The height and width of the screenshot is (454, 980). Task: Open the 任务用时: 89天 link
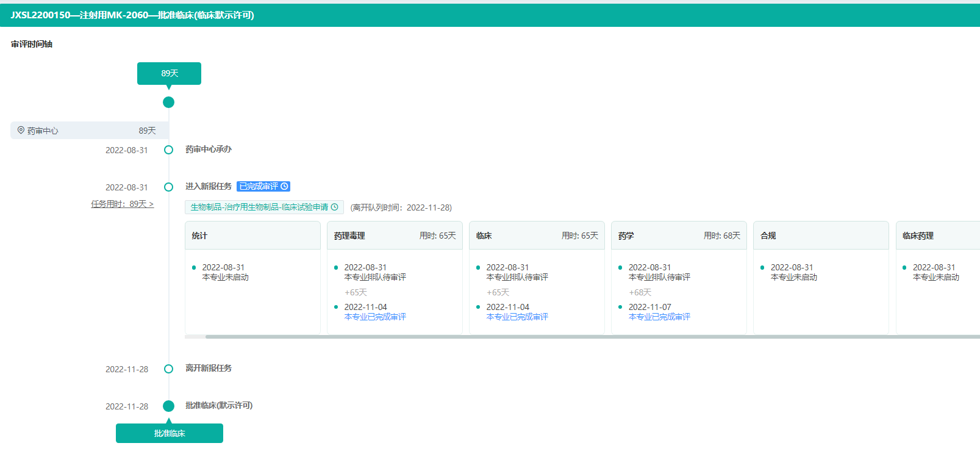[x=122, y=204]
